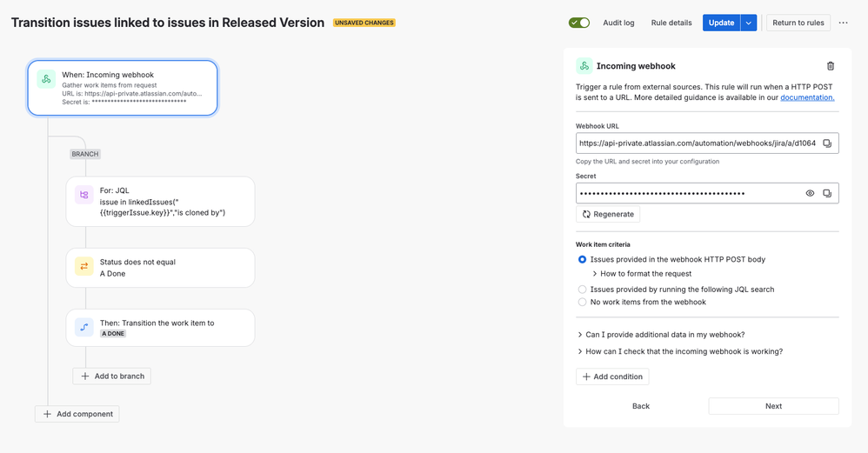
Task: Select the Then: Transition work item card
Action: [x=161, y=328]
